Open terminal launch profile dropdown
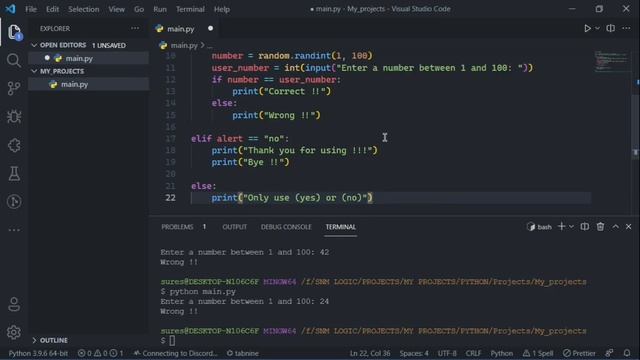The width and height of the screenshot is (640, 360). pyautogui.click(x=571, y=227)
